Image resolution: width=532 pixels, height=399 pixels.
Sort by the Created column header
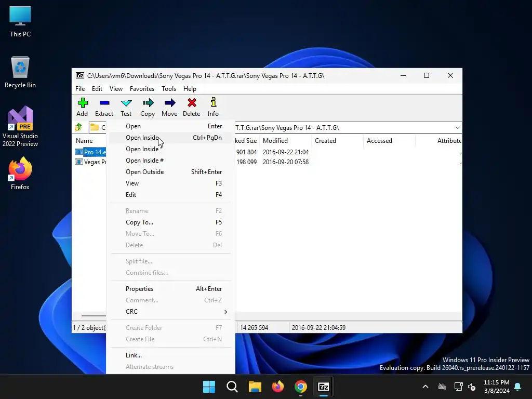337,140
